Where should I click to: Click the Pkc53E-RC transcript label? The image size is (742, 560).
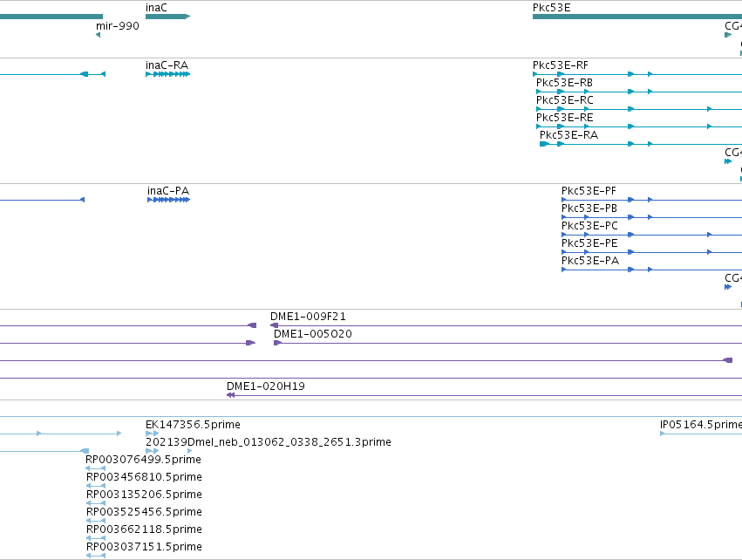564,100
